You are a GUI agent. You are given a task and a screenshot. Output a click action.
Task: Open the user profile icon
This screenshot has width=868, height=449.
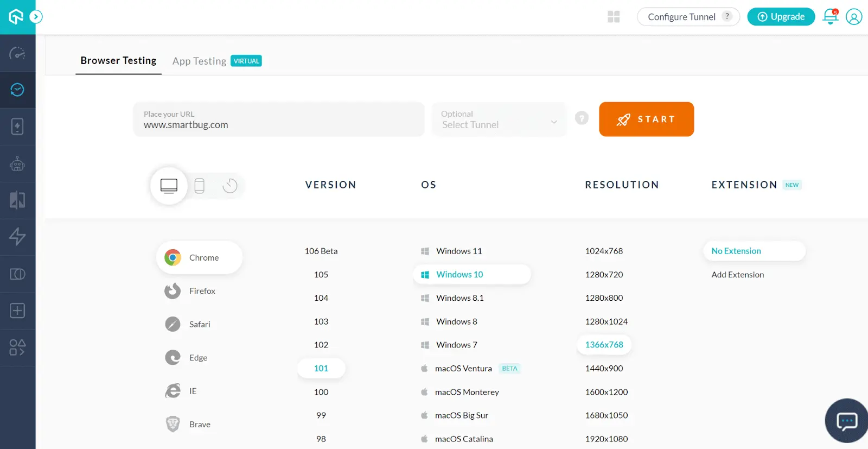[853, 17]
